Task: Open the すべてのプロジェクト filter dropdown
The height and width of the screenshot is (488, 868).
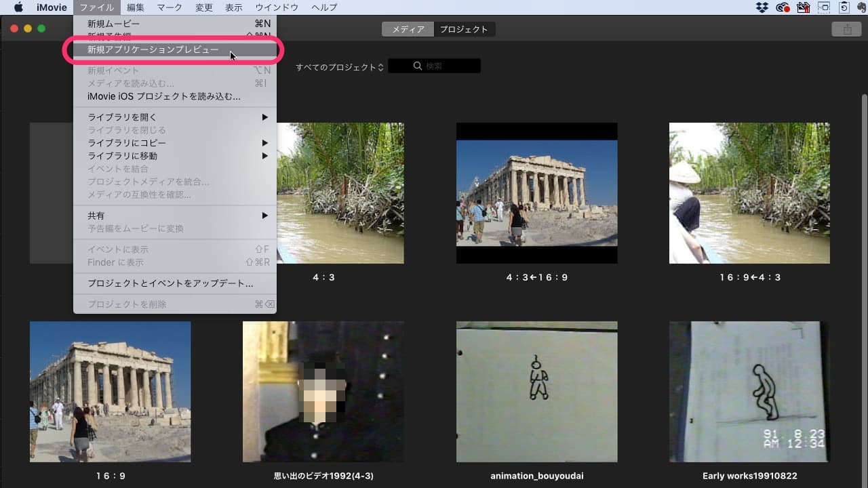Action: pyautogui.click(x=339, y=67)
